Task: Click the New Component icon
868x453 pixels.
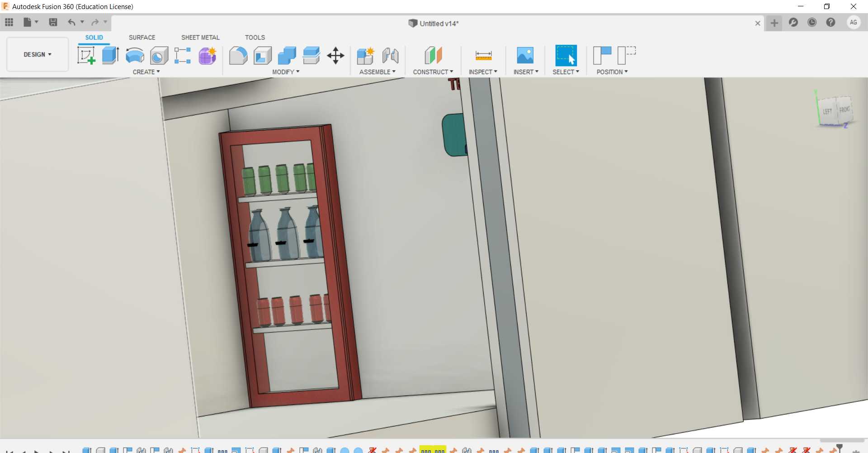Action: coord(365,56)
